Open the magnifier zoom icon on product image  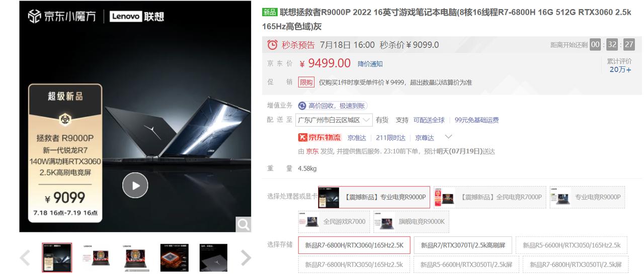(244, 225)
